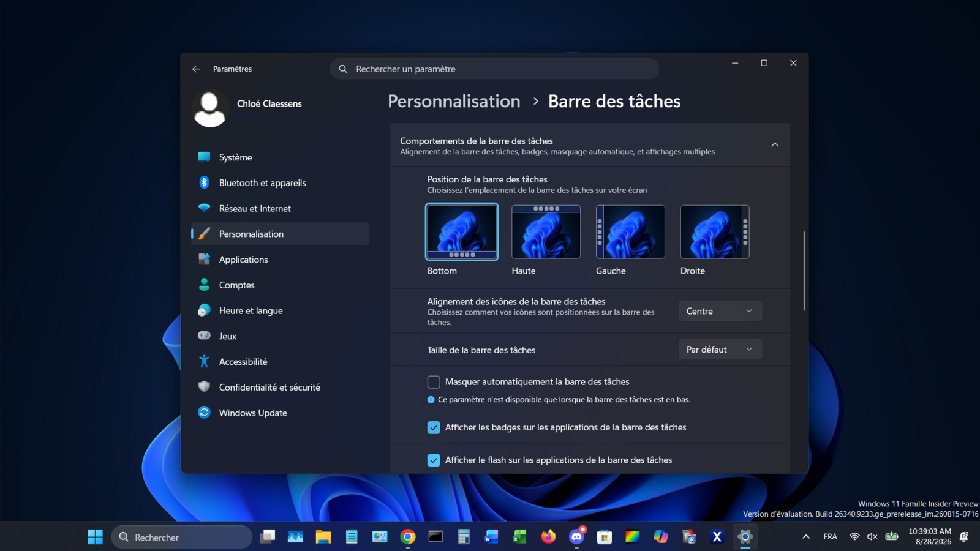Click the back arrow in Paramètres
980x551 pixels.
pyautogui.click(x=196, y=69)
